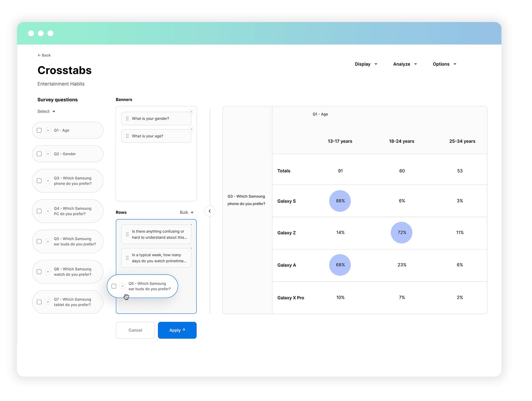
Task: Expand the Q6 Samsung watch question chevron
Action: (x=48, y=272)
